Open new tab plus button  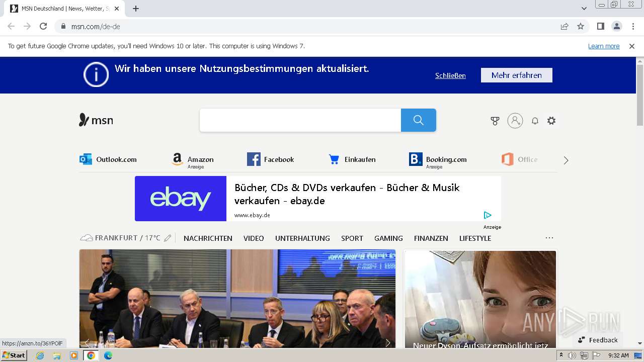tap(136, 9)
